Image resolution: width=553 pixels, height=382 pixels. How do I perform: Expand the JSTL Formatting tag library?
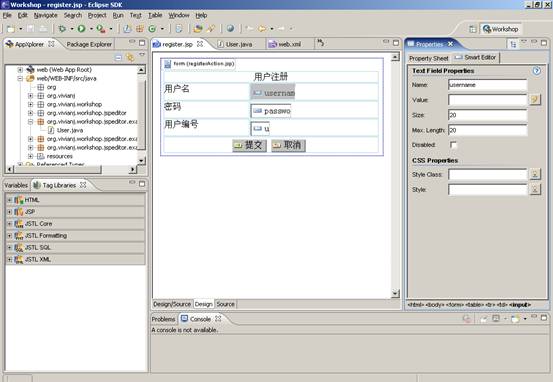click(9, 236)
